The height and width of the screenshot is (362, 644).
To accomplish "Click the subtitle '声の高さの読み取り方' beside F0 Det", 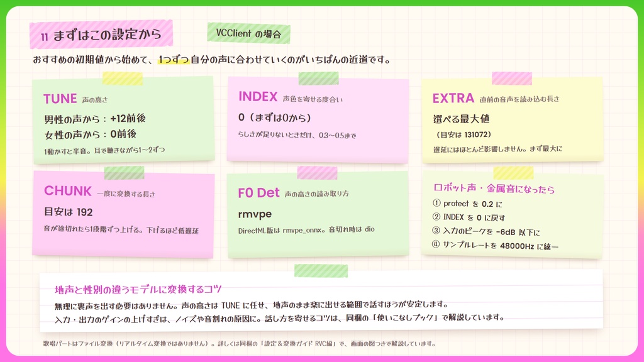I will tap(317, 194).
